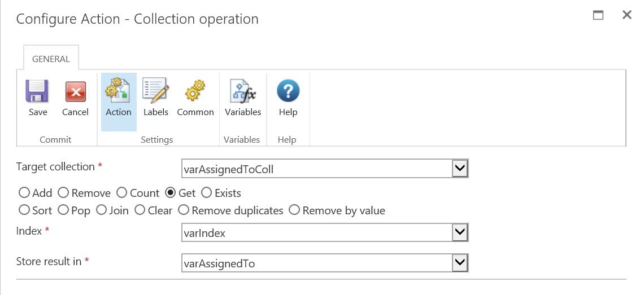This screenshot has height=295, width=644.
Task: Expand the Store result in dropdown
Action: 460,262
